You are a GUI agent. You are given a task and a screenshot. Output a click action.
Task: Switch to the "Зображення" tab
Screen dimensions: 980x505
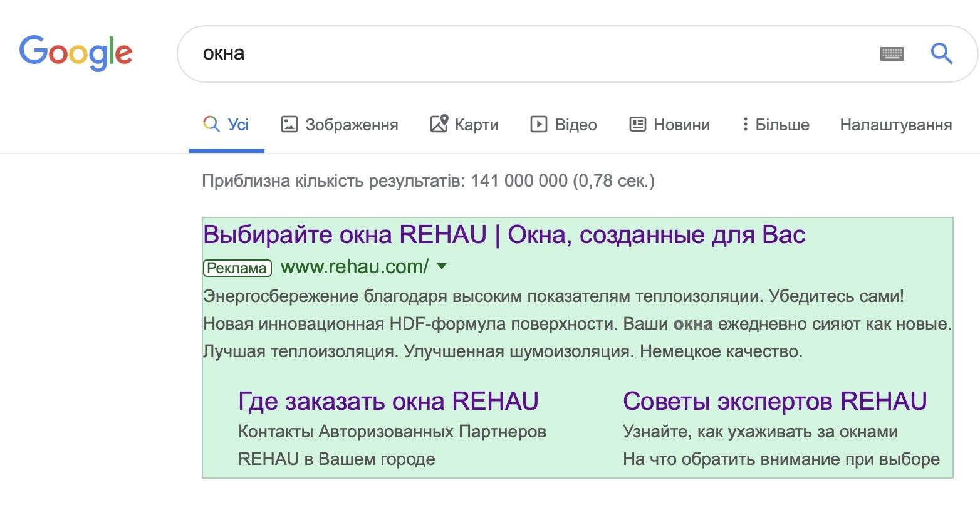339,125
